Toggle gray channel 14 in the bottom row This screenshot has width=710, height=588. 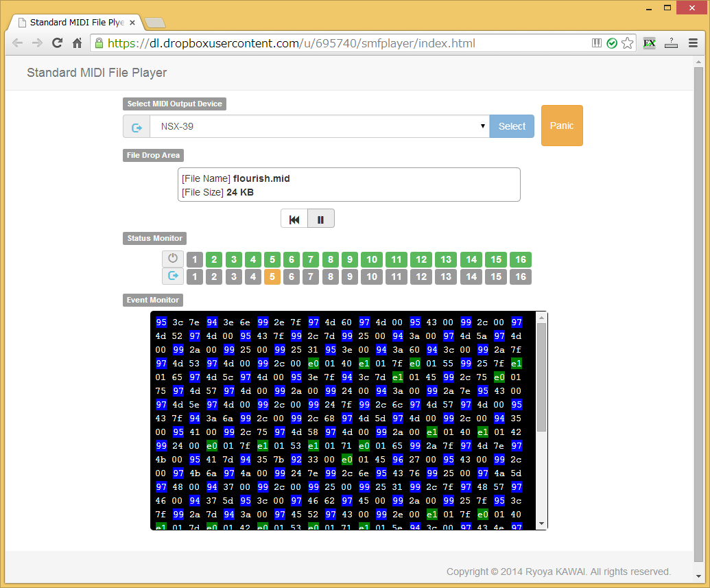(471, 277)
